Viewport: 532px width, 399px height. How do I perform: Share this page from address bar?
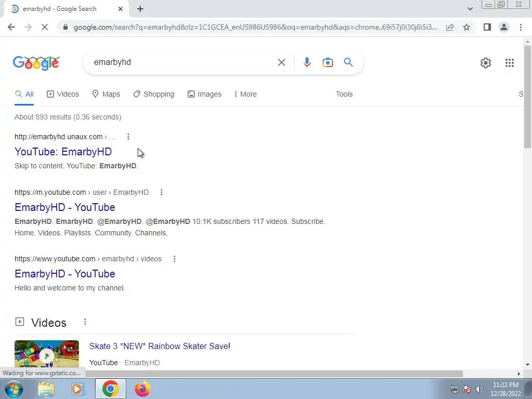point(450,27)
